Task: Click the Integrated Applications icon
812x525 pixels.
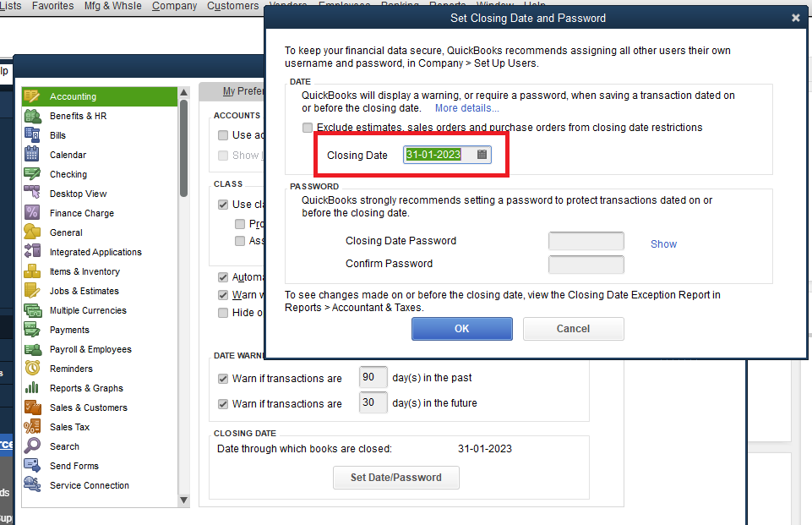Action: pos(32,251)
